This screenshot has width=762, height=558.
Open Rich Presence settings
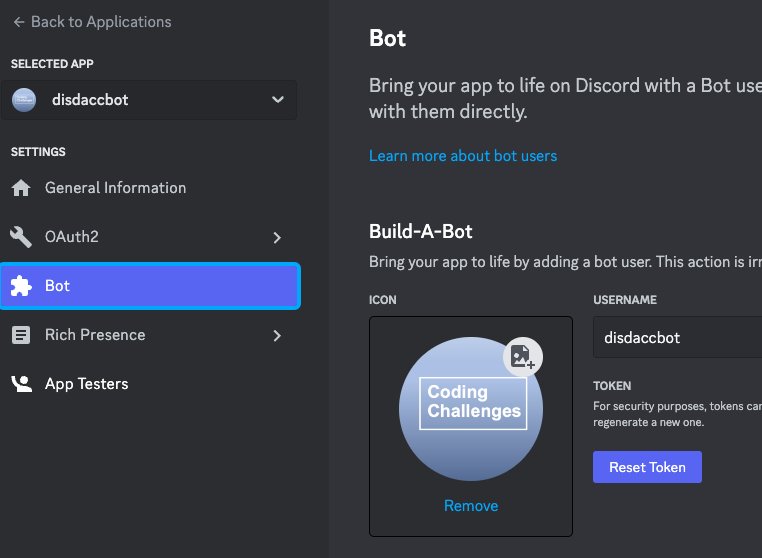coord(149,335)
